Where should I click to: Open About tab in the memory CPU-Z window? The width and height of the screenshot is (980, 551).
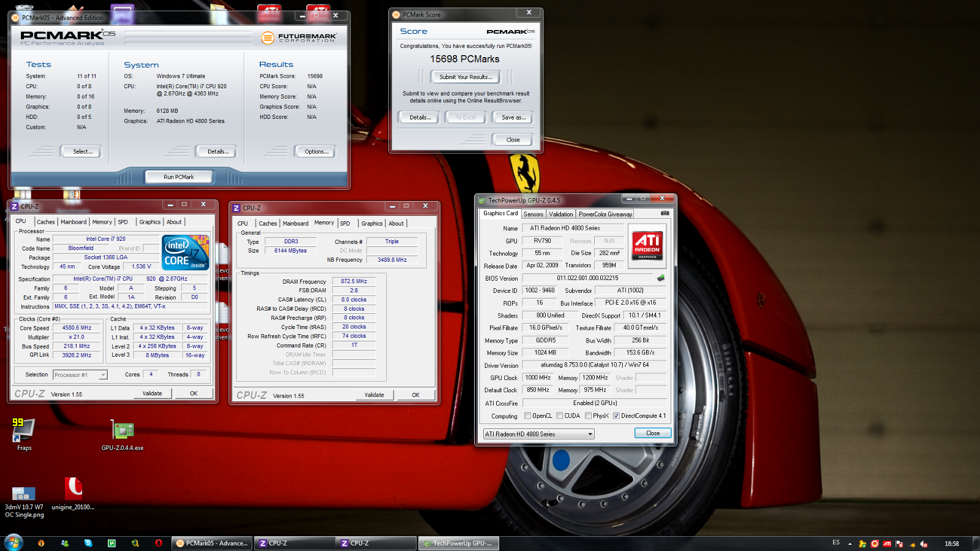point(396,223)
